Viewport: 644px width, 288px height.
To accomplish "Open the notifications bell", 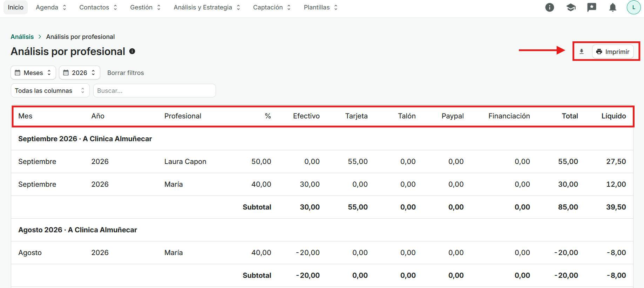I will point(613,7).
